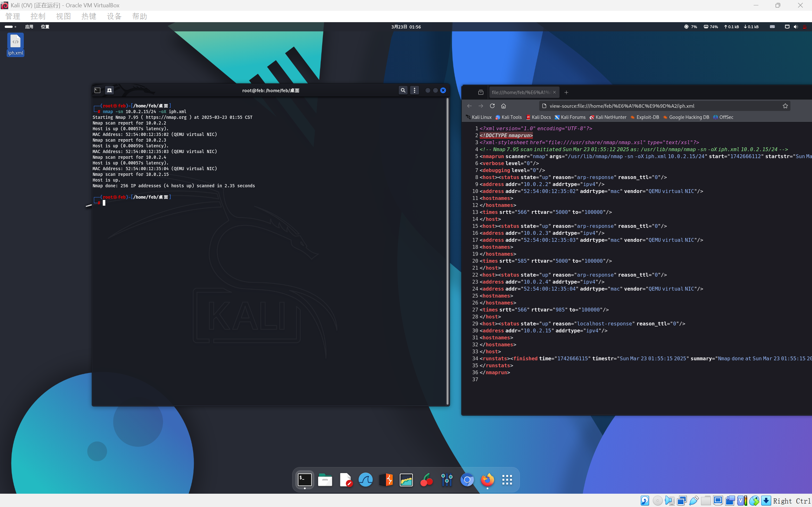Show all applications grid in dock

507,480
